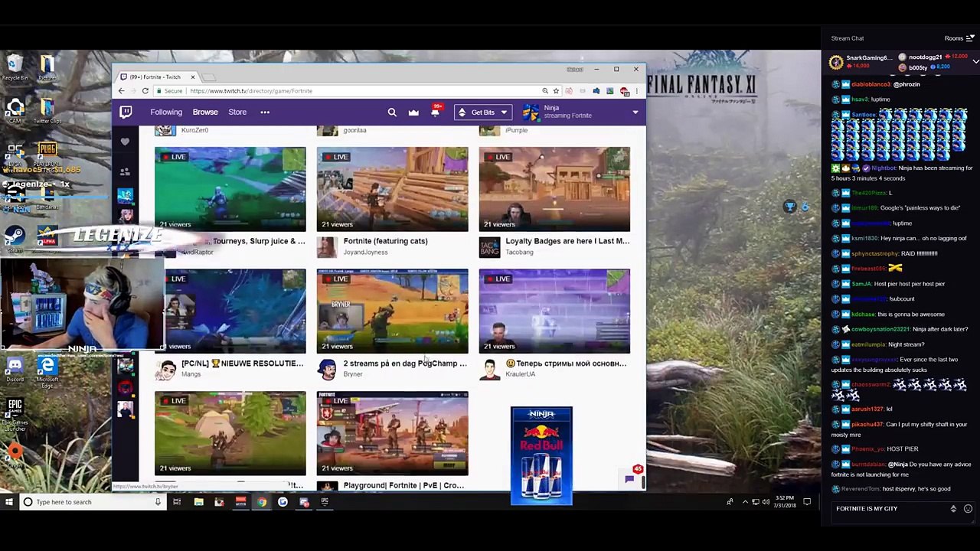Open the Twitter Clips desktop folder

tap(47, 111)
